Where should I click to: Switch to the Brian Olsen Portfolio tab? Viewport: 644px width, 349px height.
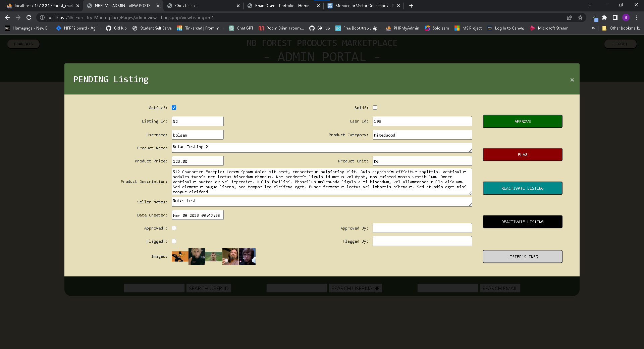point(282,6)
